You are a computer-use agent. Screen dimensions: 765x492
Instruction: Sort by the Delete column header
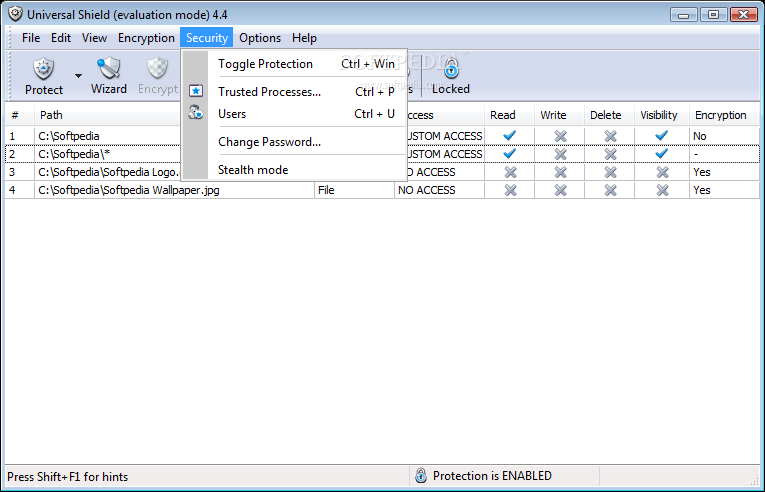[609, 115]
